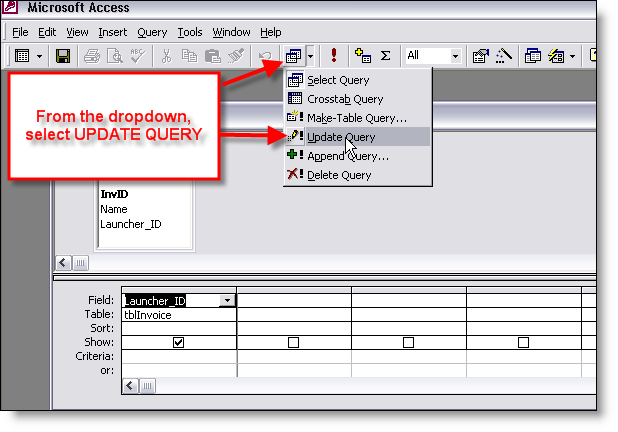Open the Edit menu
The image size is (618, 432).
coord(47,32)
